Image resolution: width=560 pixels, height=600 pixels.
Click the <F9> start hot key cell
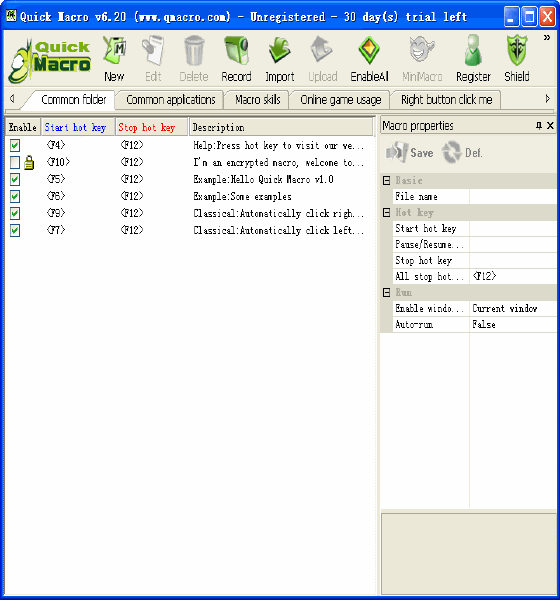pos(56,213)
